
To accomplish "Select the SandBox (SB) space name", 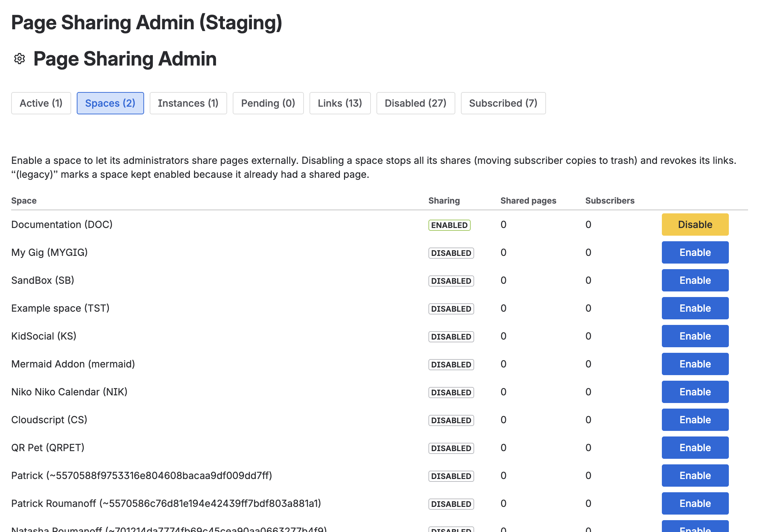I will point(43,280).
